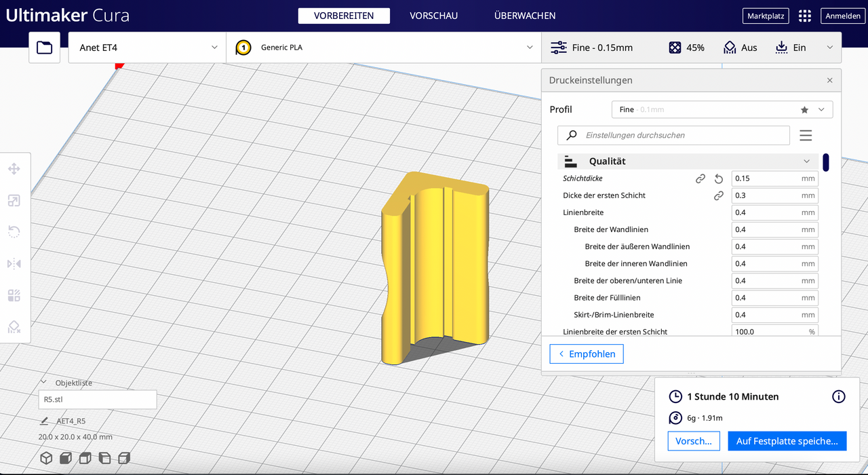This screenshot has height=475, width=868.
Task: Open the settings visibility hamburger menu
Action: pyautogui.click(x=806, y=136)
